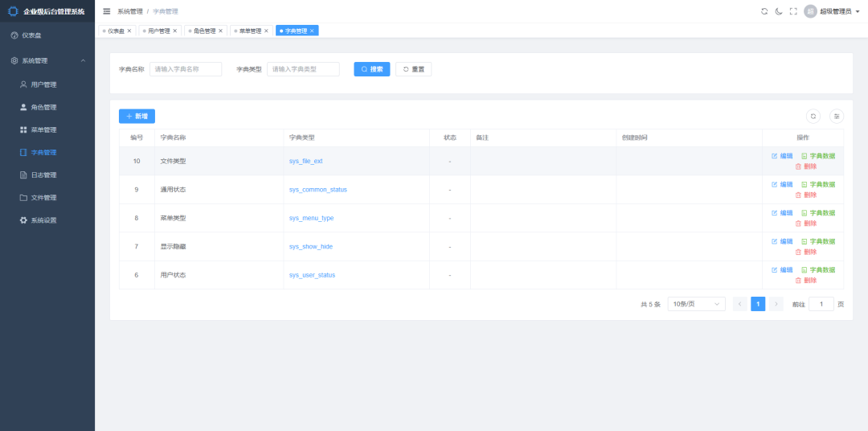The image size is (868, 431).
Task: Switch to dark mode moon icon
Action: tap(779, 11)
